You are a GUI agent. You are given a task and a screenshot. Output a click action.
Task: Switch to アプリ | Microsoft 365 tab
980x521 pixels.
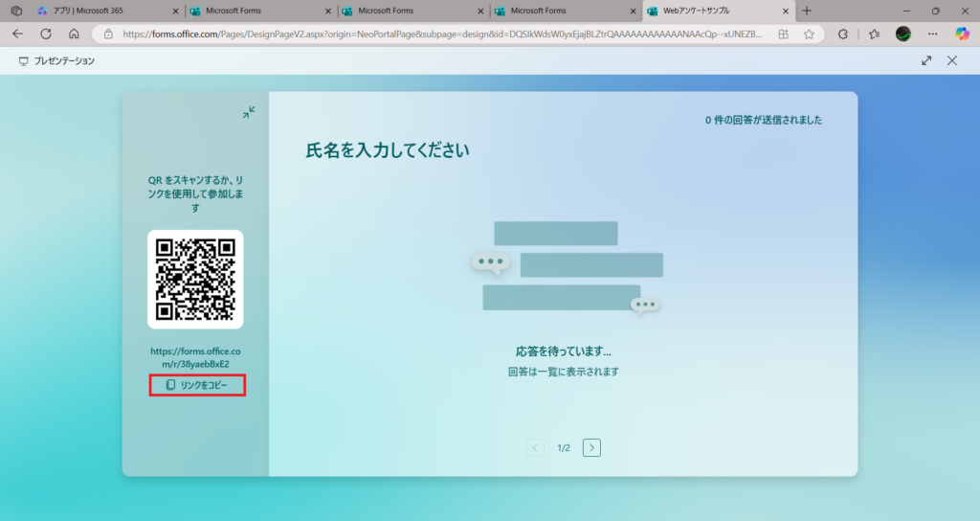click(106, 11)
